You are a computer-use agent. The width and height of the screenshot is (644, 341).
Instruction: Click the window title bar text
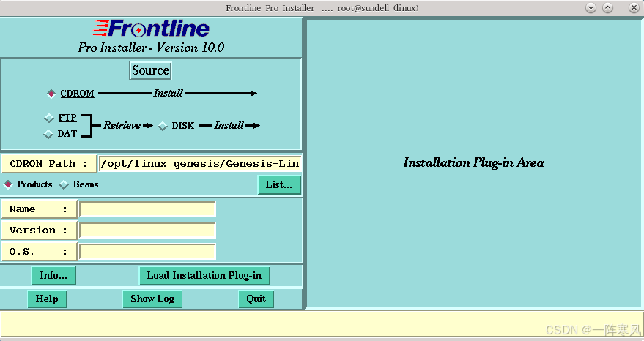322,8
